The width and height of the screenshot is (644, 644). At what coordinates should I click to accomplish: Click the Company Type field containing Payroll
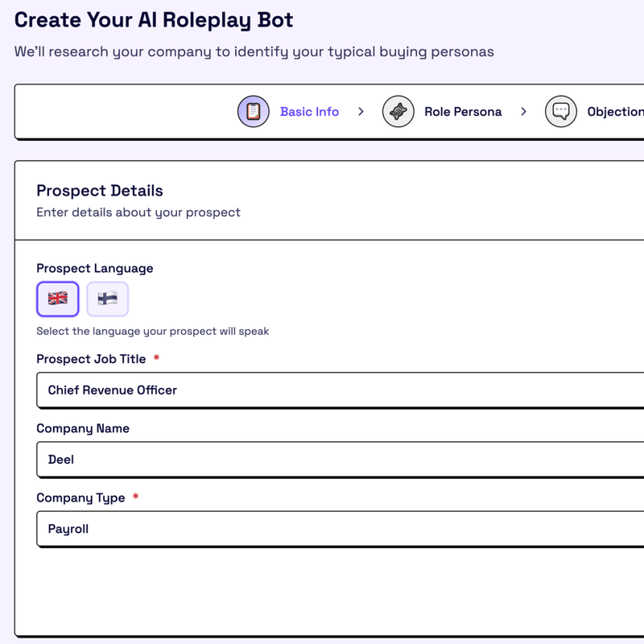tap(340, 529)
